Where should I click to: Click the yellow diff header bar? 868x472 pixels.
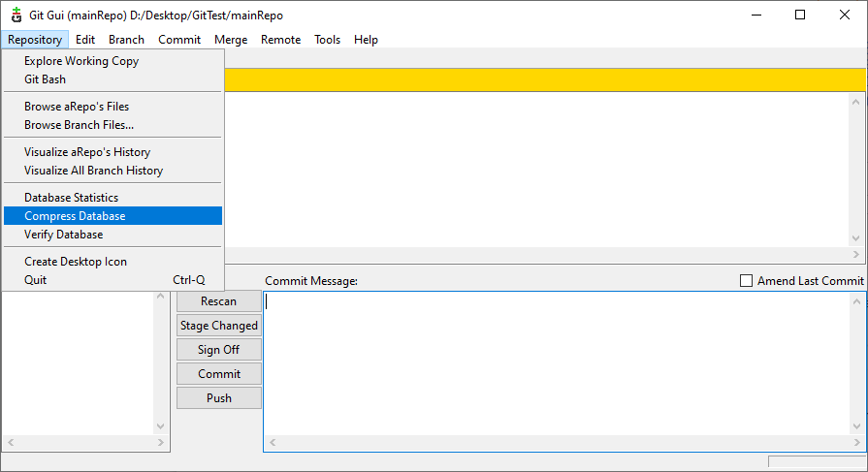point(545,80)
